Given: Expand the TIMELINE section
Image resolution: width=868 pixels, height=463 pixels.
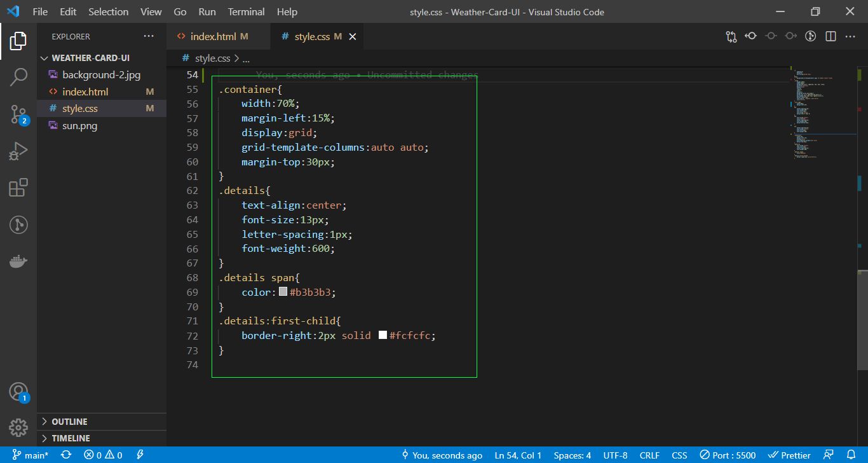Looking at the screenshot, I should (x=102, y=438).
